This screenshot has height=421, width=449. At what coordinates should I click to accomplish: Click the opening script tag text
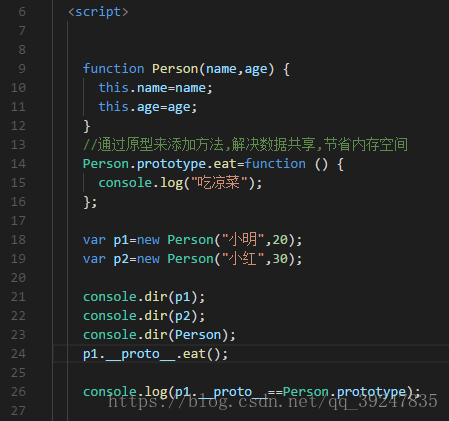point(98,12)
